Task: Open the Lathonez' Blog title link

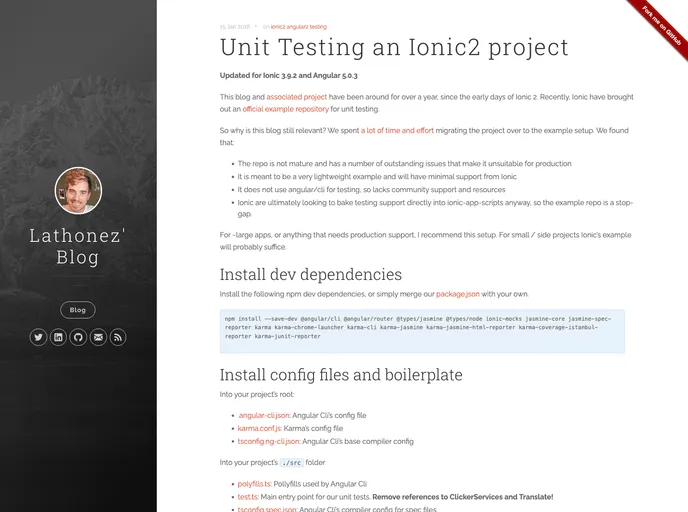Action: click(x=78, y=247)
